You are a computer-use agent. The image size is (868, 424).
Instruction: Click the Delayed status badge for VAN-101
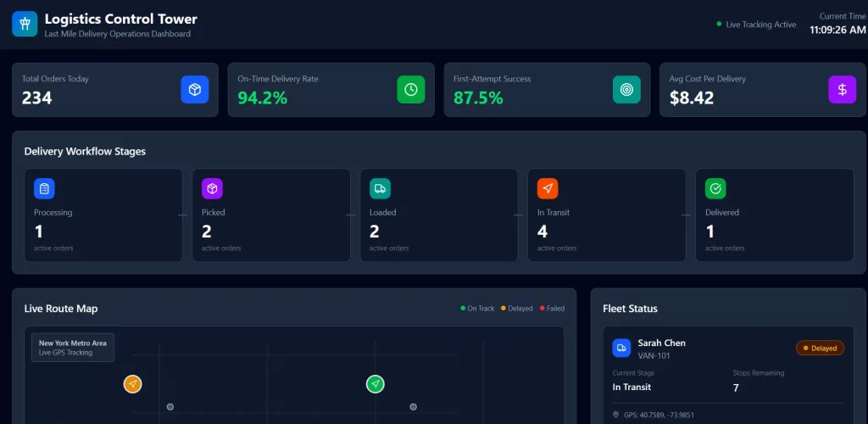(820, 348)
